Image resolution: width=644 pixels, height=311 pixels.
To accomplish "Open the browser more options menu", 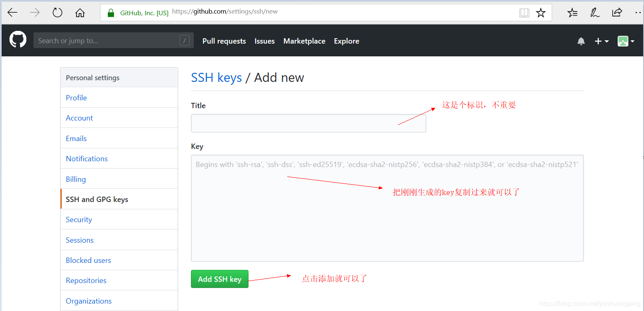I will [x=638, y=13].
